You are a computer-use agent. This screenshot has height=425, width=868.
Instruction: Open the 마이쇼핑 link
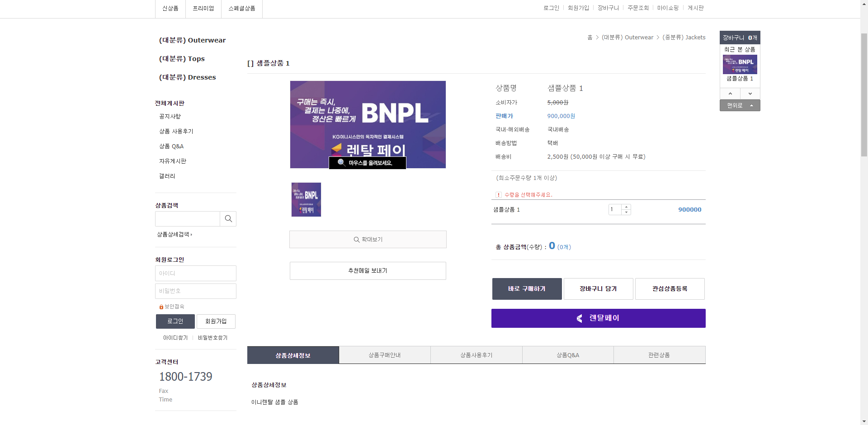click(668, 8)
